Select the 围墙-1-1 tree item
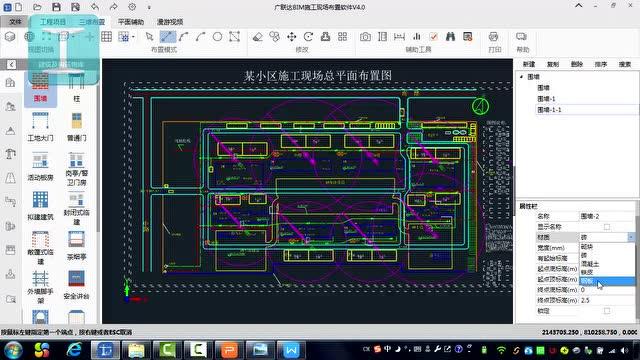Image resolution: width=640 pixels, height=360 pixels. point(549,110)
